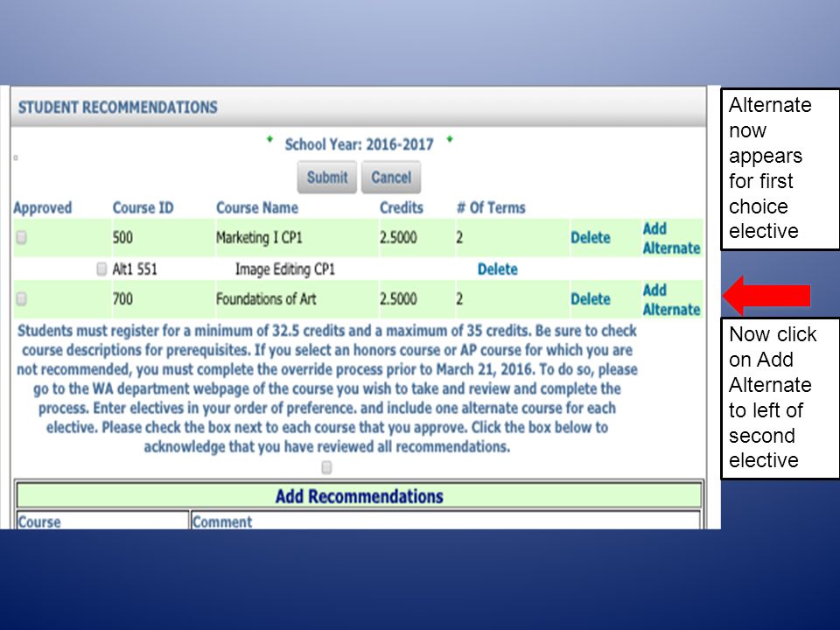
Task: Click the Approved column header
Action: (x=42, y=208)
